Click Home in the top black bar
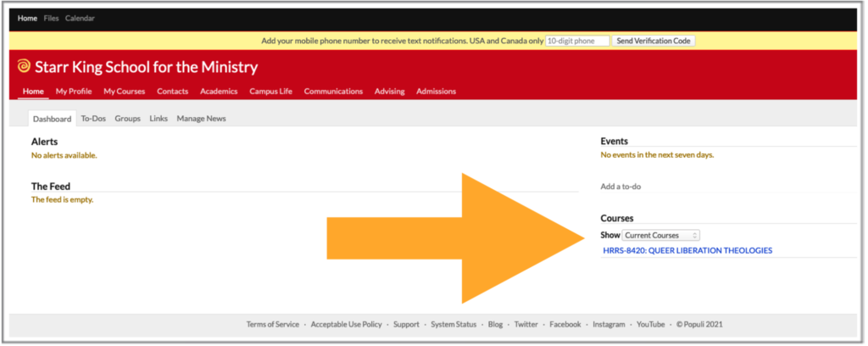Viewport: 868px width, 346px height. (27, 19)
